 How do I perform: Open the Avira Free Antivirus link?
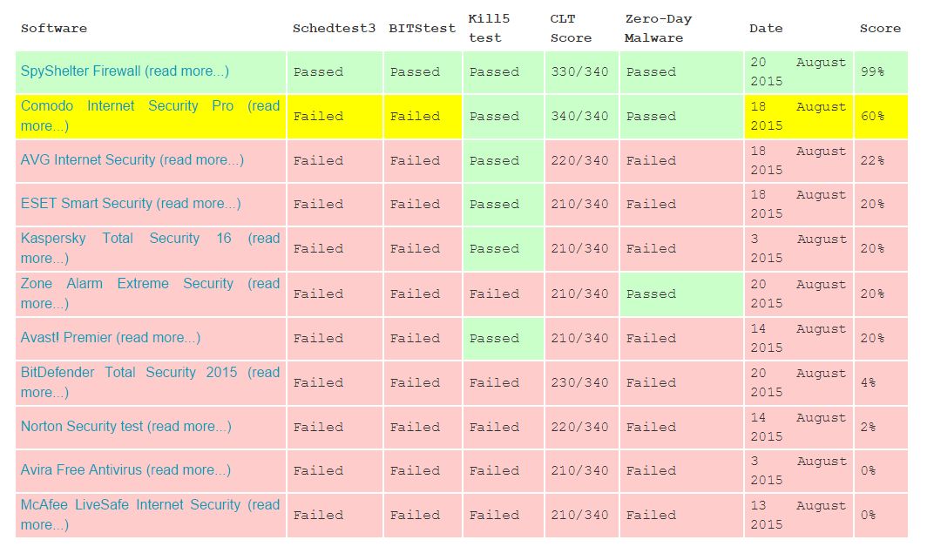coord(125,470)
